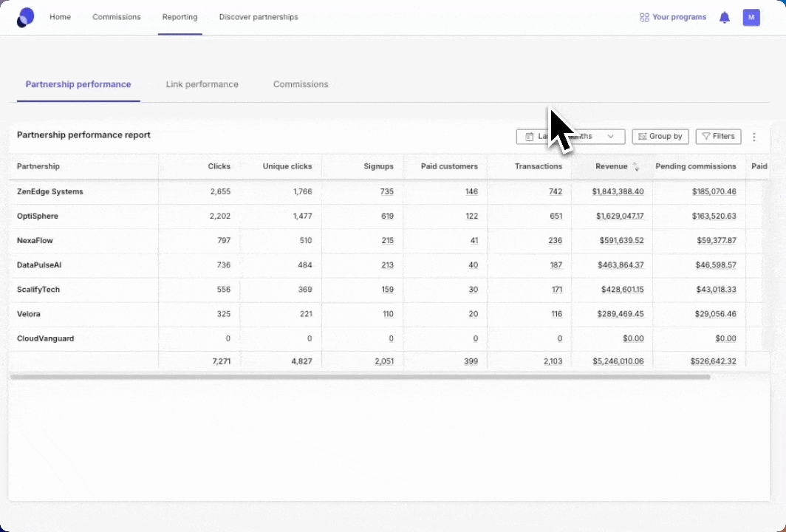
Task: Click DataPulseAI signups value 213
Action: pyautogui.click(x=388, y=265)
